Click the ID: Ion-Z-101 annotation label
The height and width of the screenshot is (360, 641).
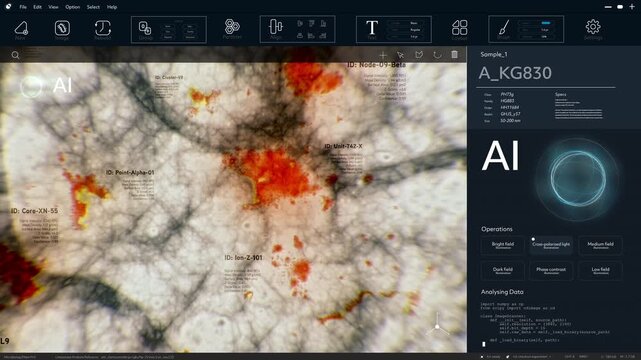click(x=243, y=258)
